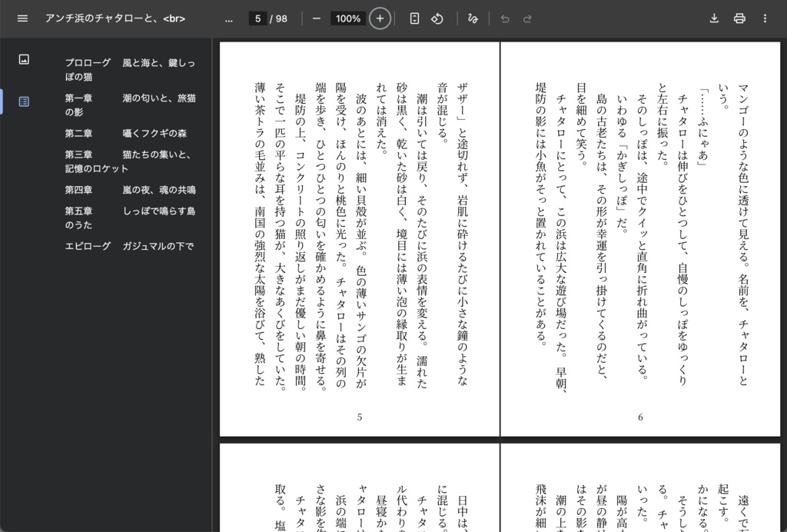Open the navigation hamburger menu
This screenshot has width=787, height=532.
click(21, 18)
